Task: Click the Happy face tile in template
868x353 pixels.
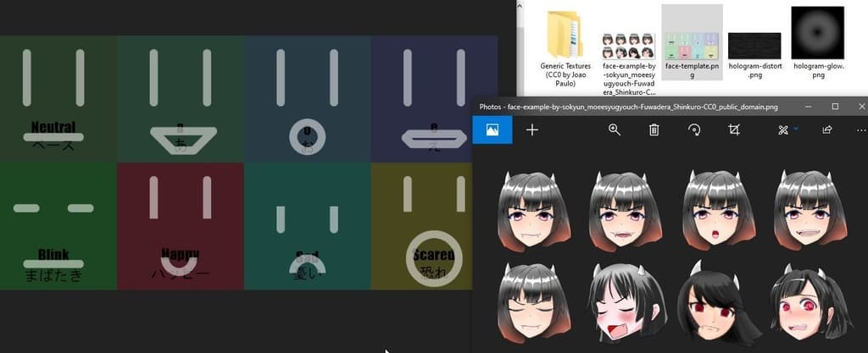Action: tap(181, 226)
